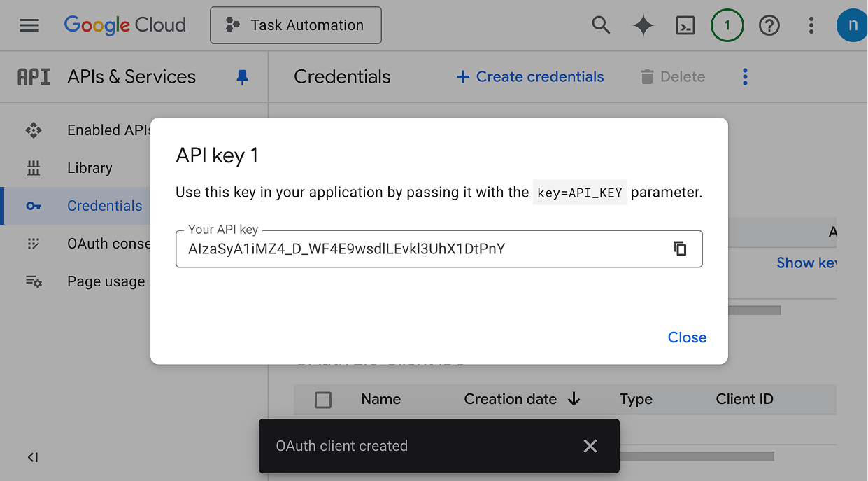Click inside the Your API key field
868x481 pixels.
pos(420,249)
